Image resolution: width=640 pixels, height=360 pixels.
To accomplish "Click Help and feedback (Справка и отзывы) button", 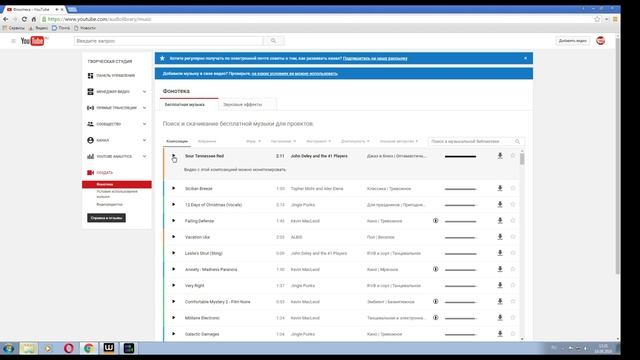I will tap(106, 218).
